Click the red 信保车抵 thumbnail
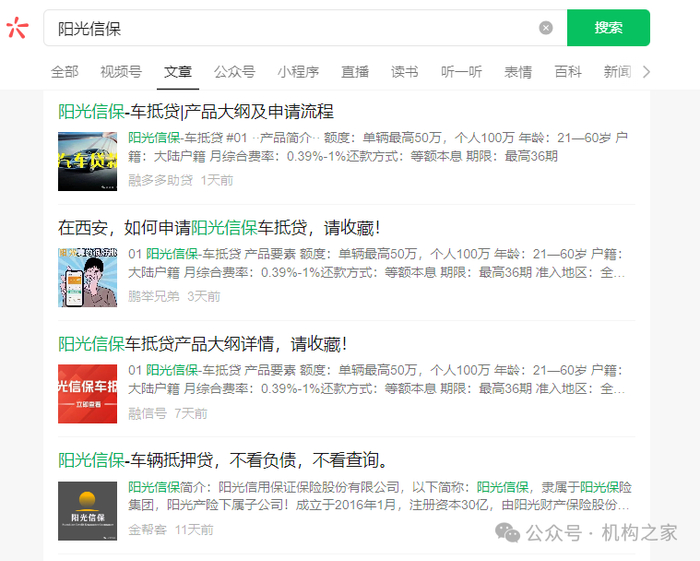700x561 pixels. [x=88, y=394]
